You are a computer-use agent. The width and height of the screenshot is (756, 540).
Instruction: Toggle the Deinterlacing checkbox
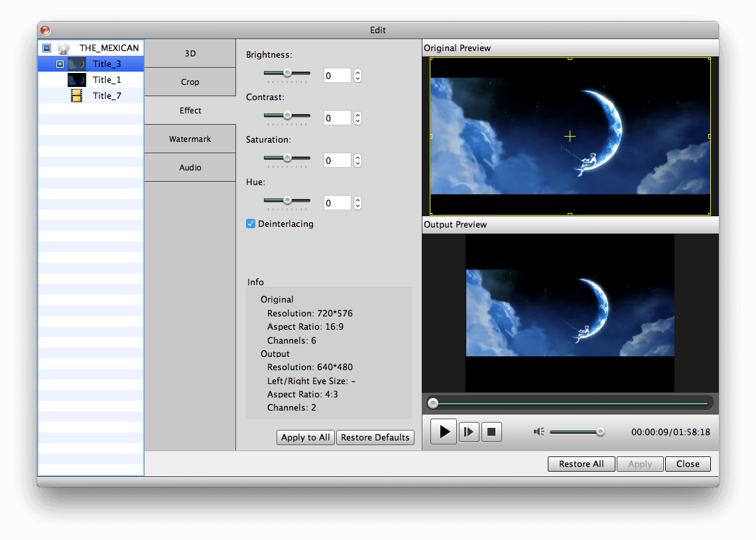coord(251,224)
